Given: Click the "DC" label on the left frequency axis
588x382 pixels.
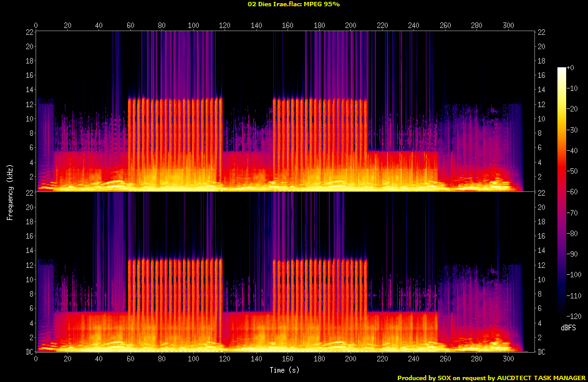Looking at the screenshot, I should 29,351.
